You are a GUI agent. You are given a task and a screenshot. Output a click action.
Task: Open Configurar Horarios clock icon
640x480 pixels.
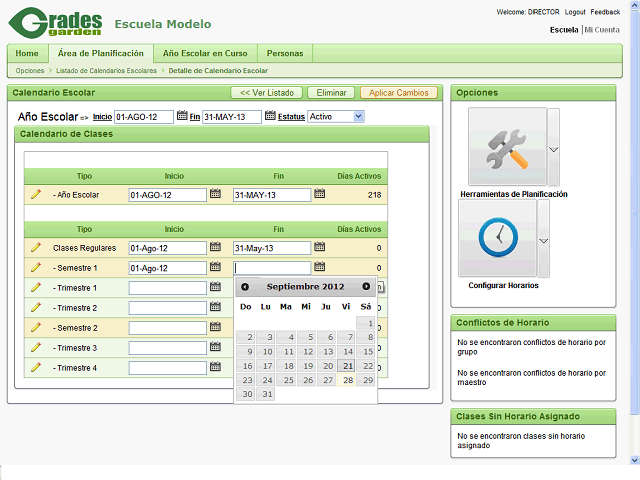point(498,238)
